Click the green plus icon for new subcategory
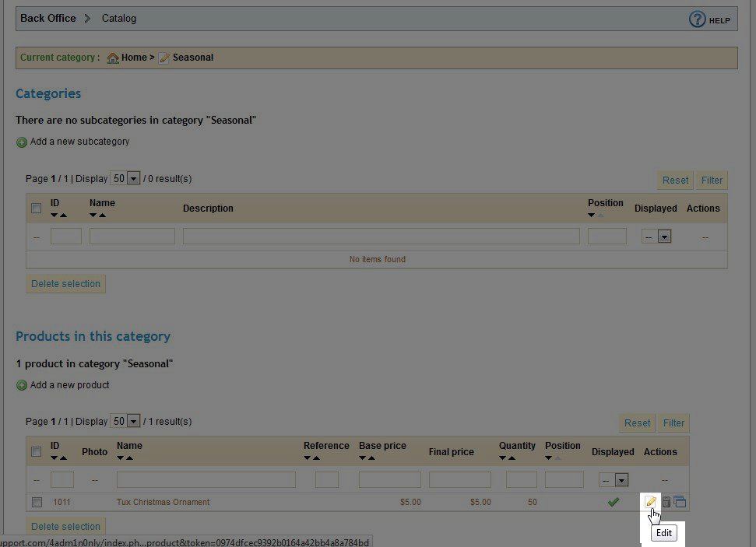 (x=22, y=142)
